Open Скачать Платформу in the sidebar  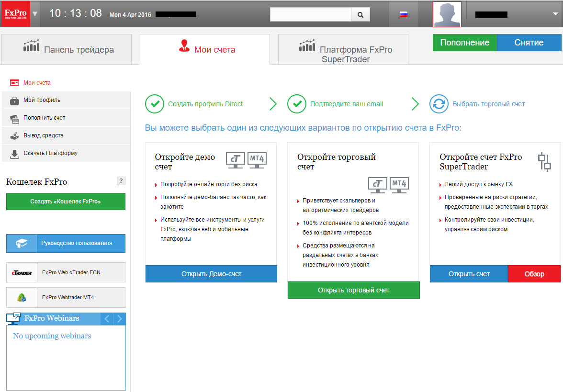click(66, 153)
